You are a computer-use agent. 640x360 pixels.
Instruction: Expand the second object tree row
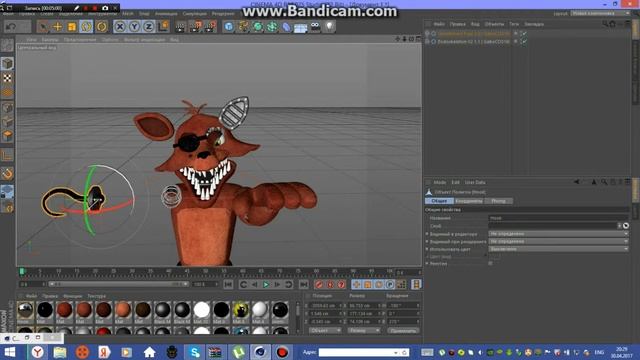(x=427, y=42)
